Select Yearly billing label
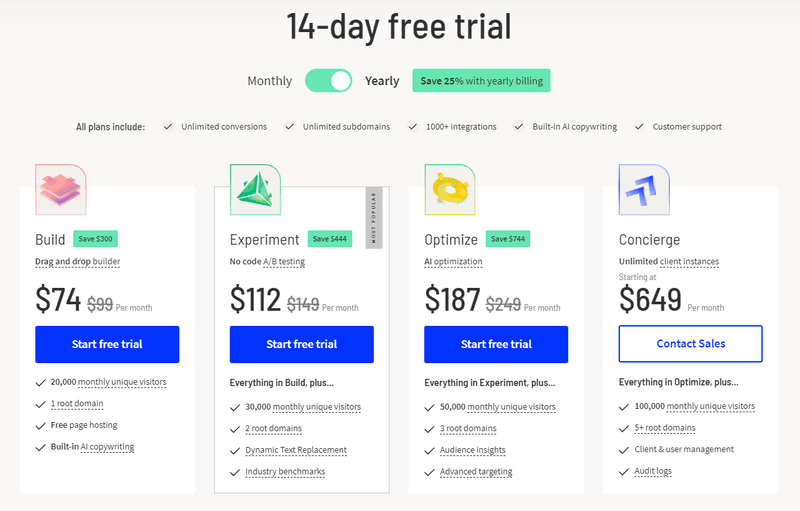 pyautogui.click(x=382, y=81)
